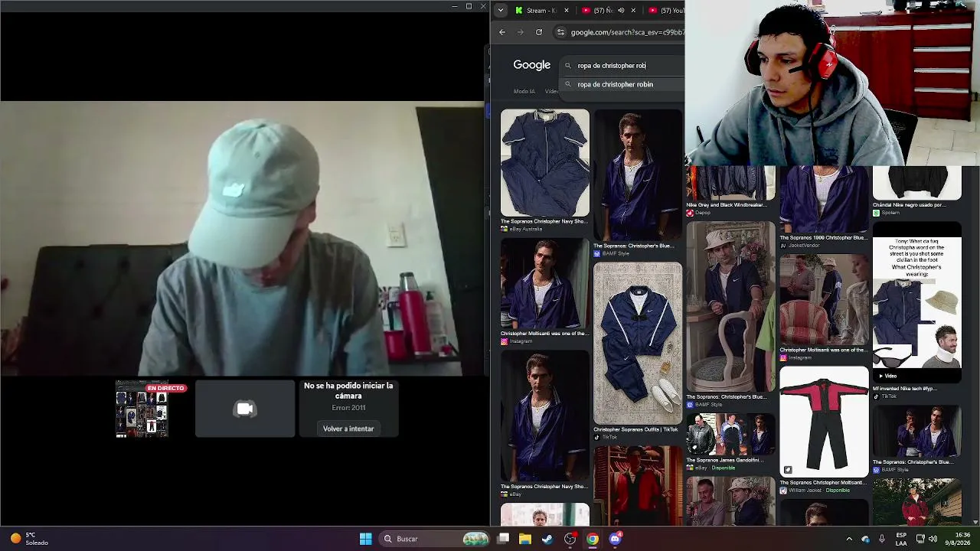
Task: Switch to the Stream - Kick tab
Action: pos(541,11)
